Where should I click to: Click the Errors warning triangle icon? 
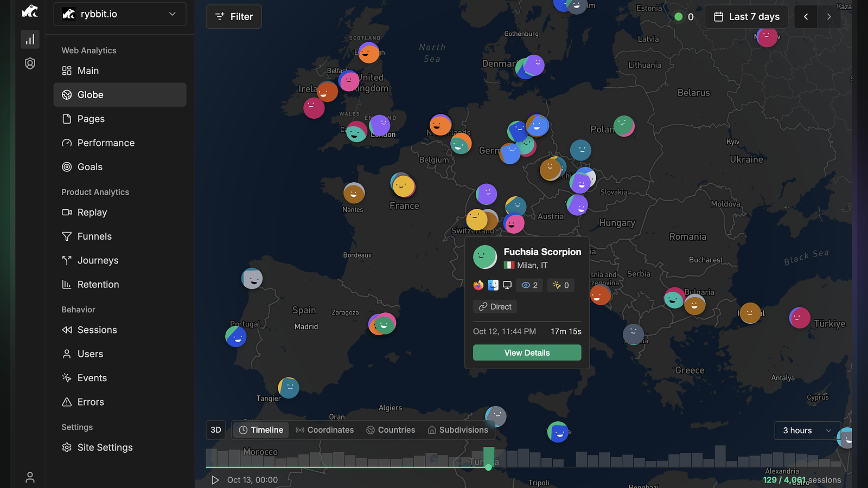point(67,402)
